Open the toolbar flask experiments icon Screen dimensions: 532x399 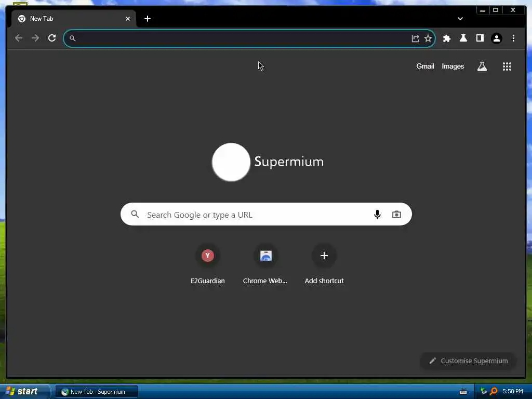click(463, 38)
